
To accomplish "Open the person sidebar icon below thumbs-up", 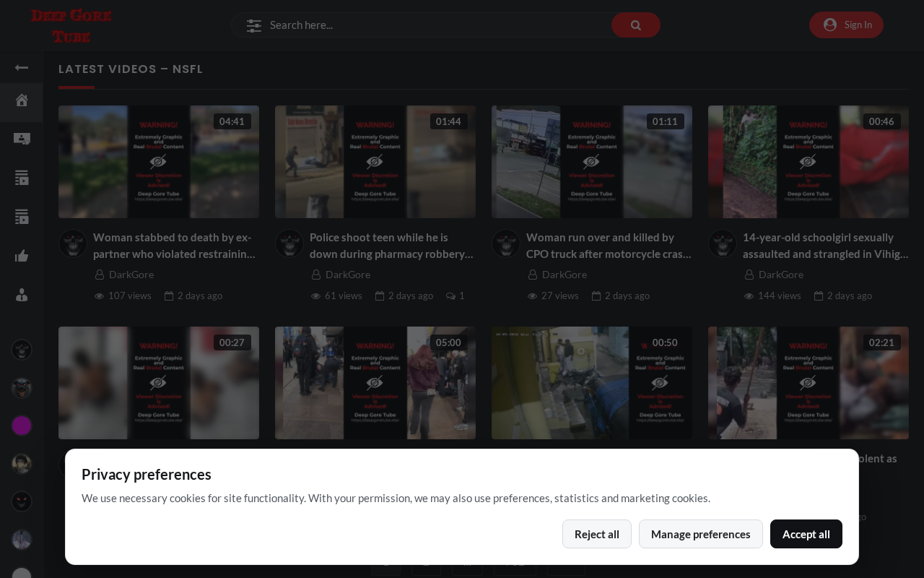I will pyautogui.click(x=22, y=295).
